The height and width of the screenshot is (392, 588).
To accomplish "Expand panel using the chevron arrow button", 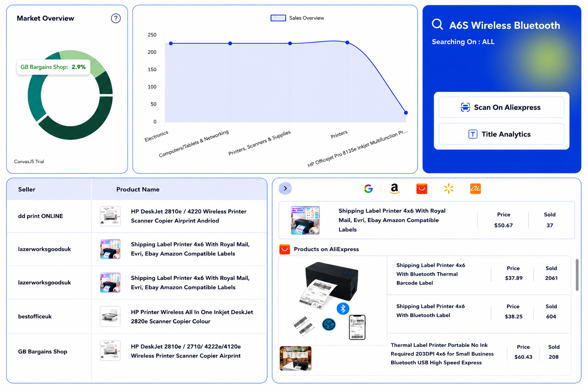I will click(285, 188).
